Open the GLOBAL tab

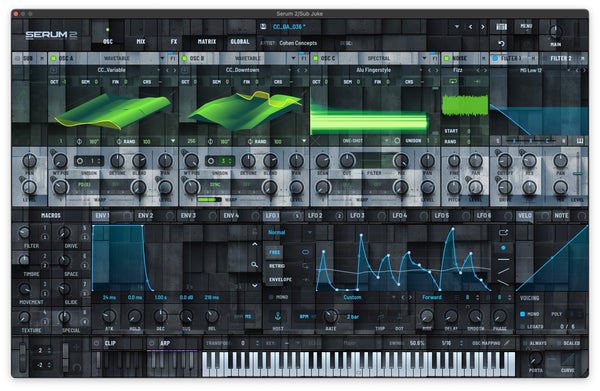click(x=240, y=41)
